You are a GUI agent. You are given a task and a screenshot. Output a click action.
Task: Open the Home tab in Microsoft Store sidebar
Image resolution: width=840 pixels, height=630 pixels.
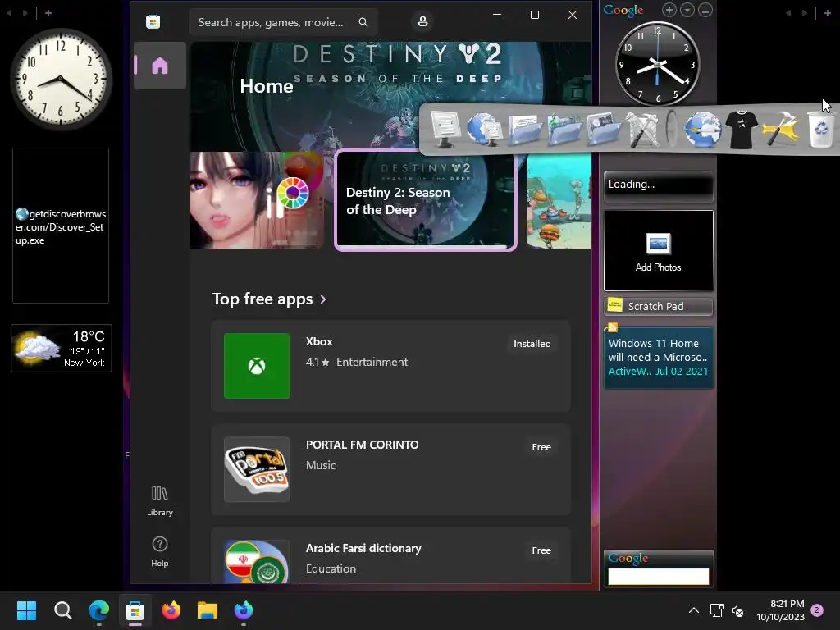click(x=160, y=66)
